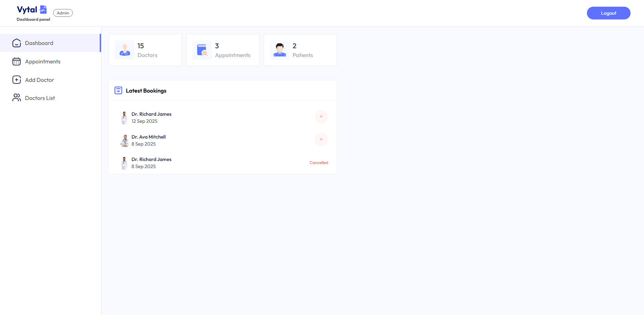Navigate to the Add Doctor page
This screenshot has height=315, width=644.
39,80
